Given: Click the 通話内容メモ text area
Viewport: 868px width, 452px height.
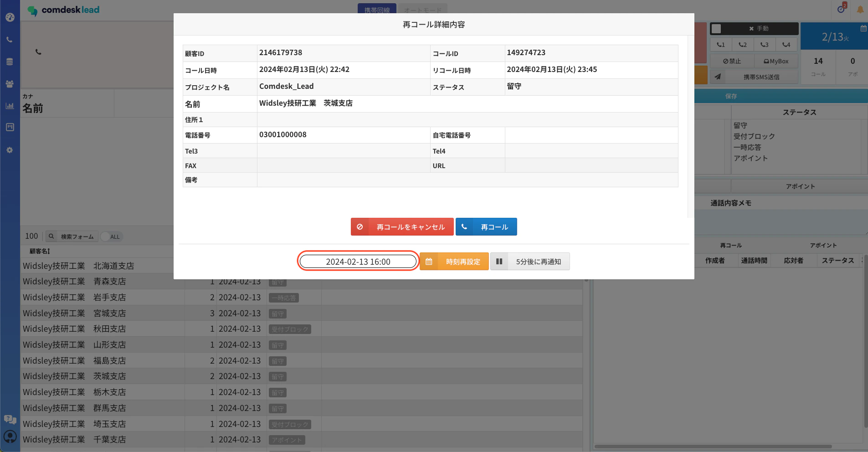Looking at the screenshot, I should 781,222.
